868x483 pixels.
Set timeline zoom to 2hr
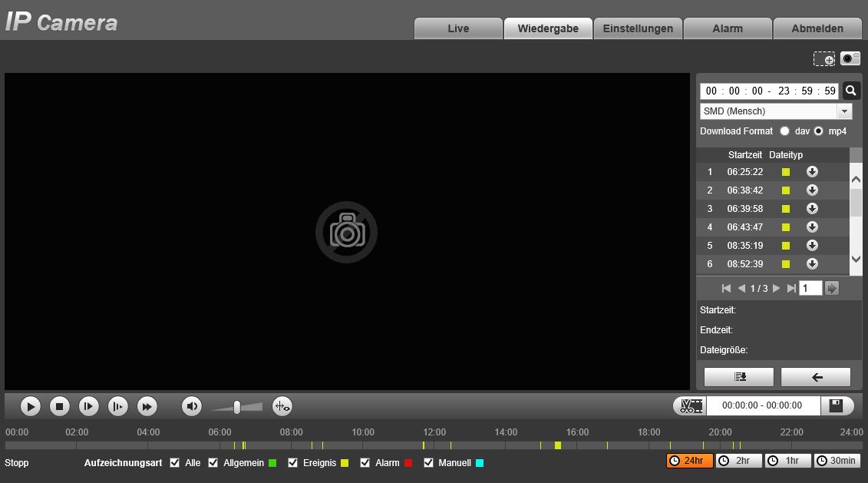coord(738,461)
